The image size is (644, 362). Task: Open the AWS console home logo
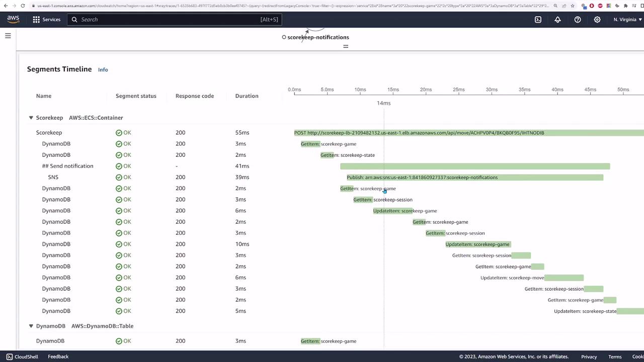tap(13, 19)
